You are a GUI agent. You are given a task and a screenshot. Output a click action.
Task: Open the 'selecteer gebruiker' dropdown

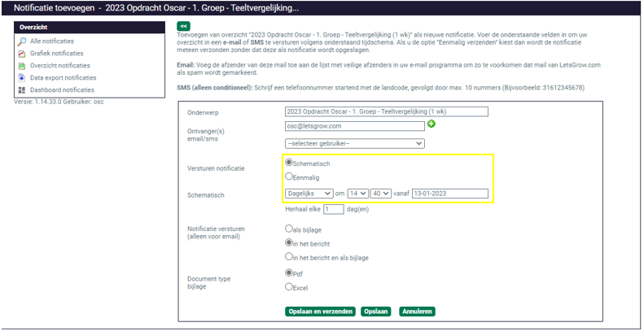(354, 144)
